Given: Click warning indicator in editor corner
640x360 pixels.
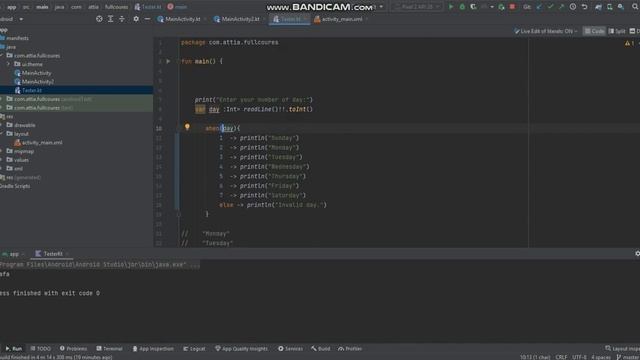Looking at the screenshot, I should pos(629,43).
